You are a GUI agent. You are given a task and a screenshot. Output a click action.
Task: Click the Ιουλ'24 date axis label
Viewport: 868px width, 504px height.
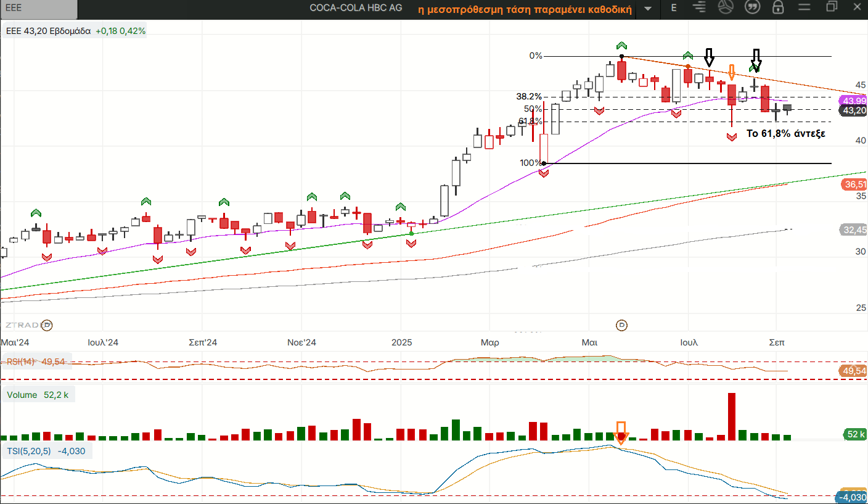point(103,342)
